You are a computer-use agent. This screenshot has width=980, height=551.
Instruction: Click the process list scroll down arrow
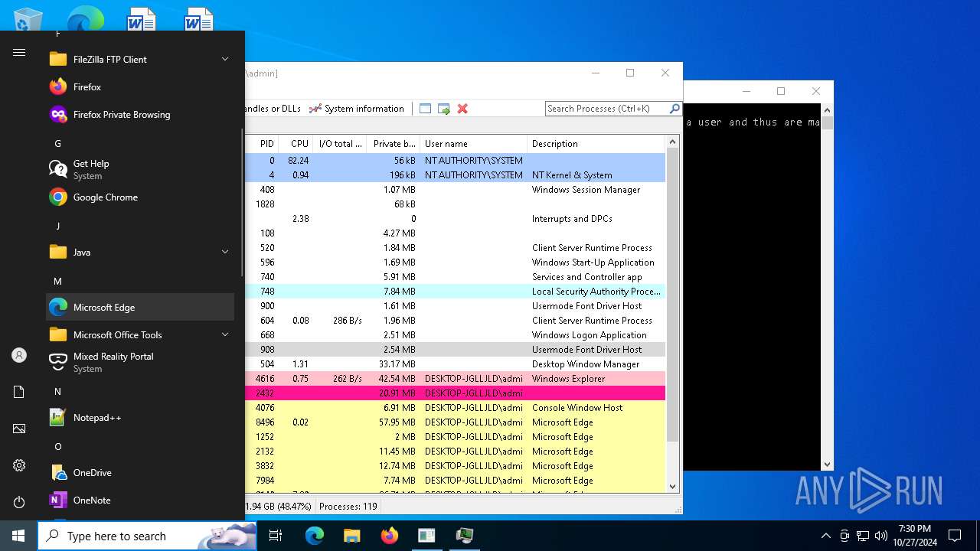click(x=673, y=486)
